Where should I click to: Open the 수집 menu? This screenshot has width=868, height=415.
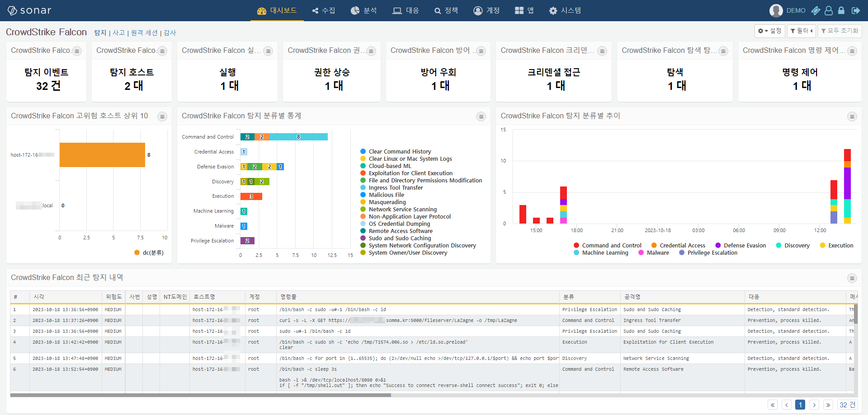point(324,10)
